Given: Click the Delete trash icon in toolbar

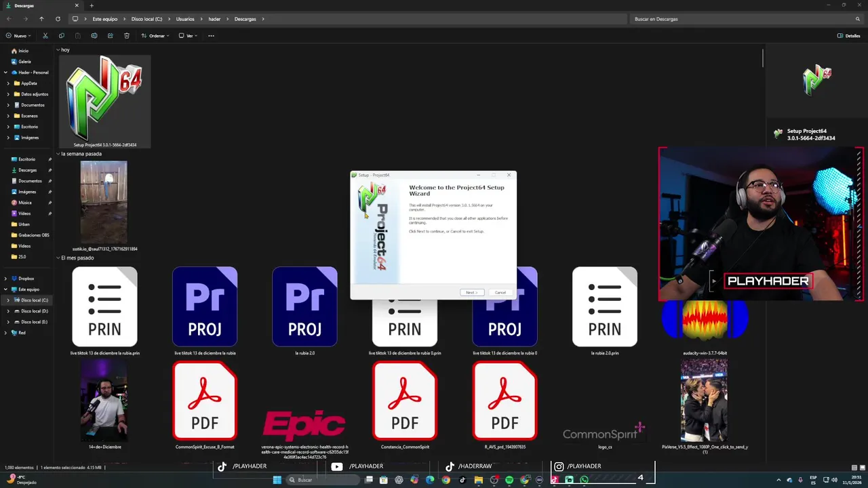Looking at the screenshot, I should click(127, 36).
